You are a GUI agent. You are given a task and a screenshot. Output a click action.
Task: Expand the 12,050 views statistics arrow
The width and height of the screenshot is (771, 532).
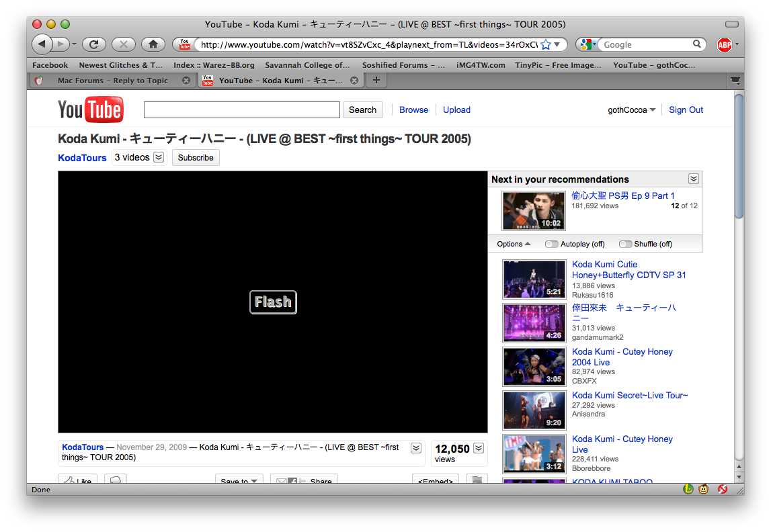pyautogui.click(x=479, y=448)
